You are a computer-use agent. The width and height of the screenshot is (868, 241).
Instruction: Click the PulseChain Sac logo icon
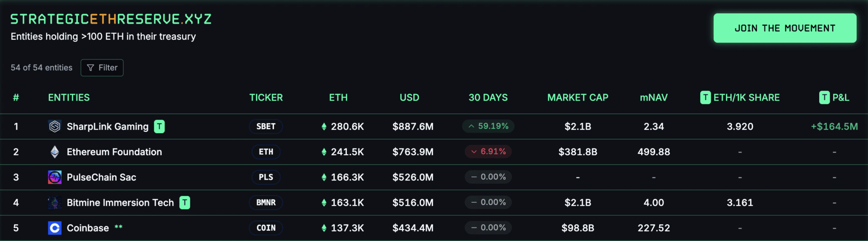coord(55,177)
